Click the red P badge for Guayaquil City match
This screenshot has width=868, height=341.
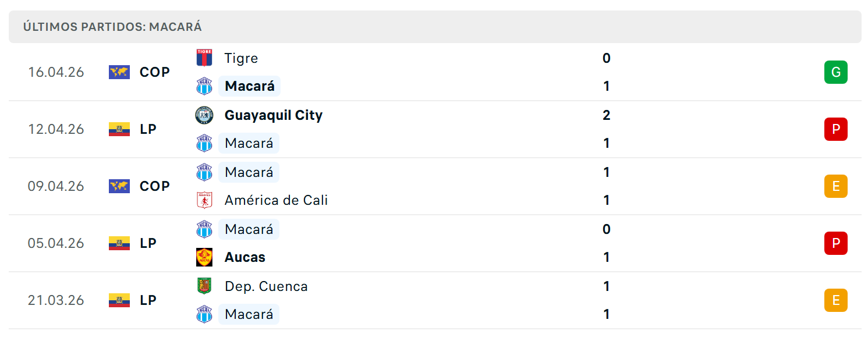pyautogui.click(x=836, y=129)
